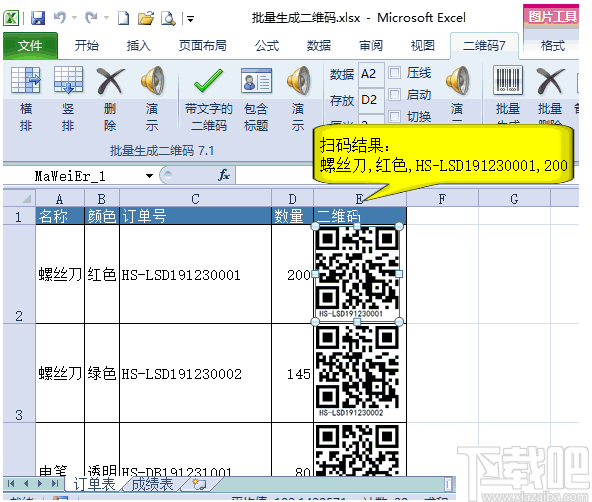Open the Name Box dropdown arrow
The width and height of the screenshot is (592, 502).
[150, 176]
